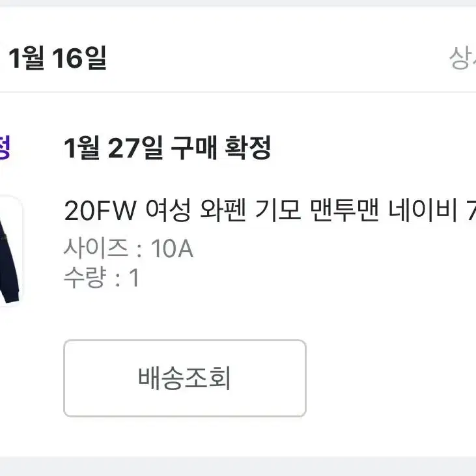This screenshot has height=476, width=476.
Task: Select the 1월 16일 order date header
Action: coord(57,58)
